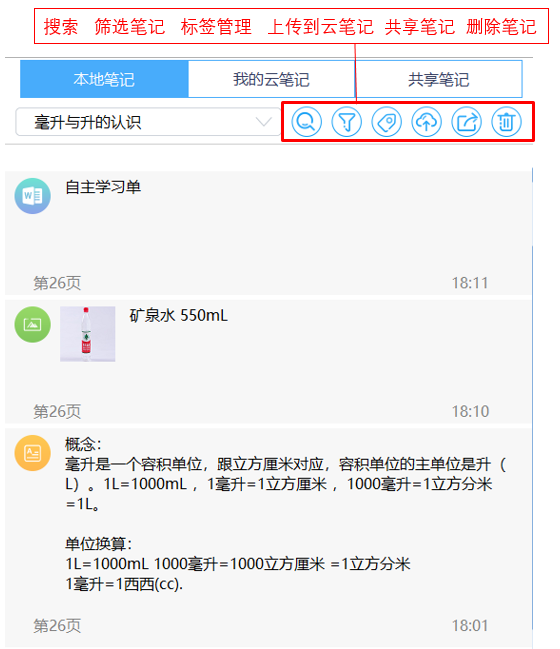Open the filter notes funnel icon
560x649 pixels.
pos(346,122)
